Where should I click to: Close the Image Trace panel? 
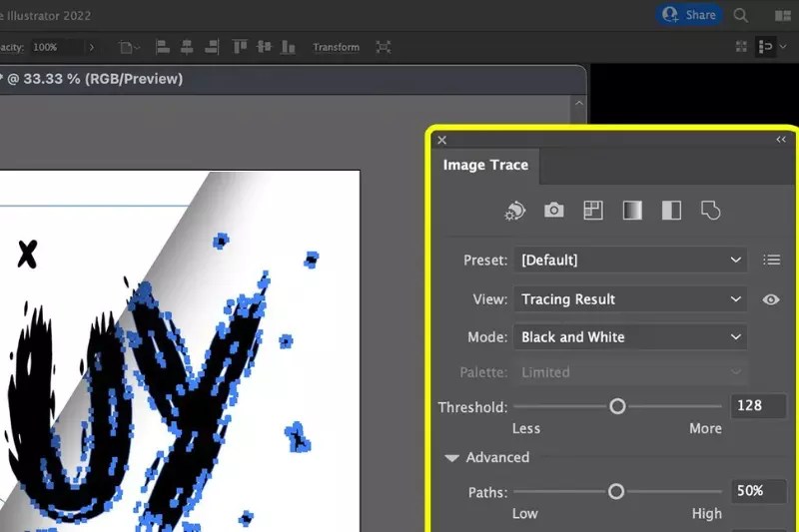coord(441,140)
